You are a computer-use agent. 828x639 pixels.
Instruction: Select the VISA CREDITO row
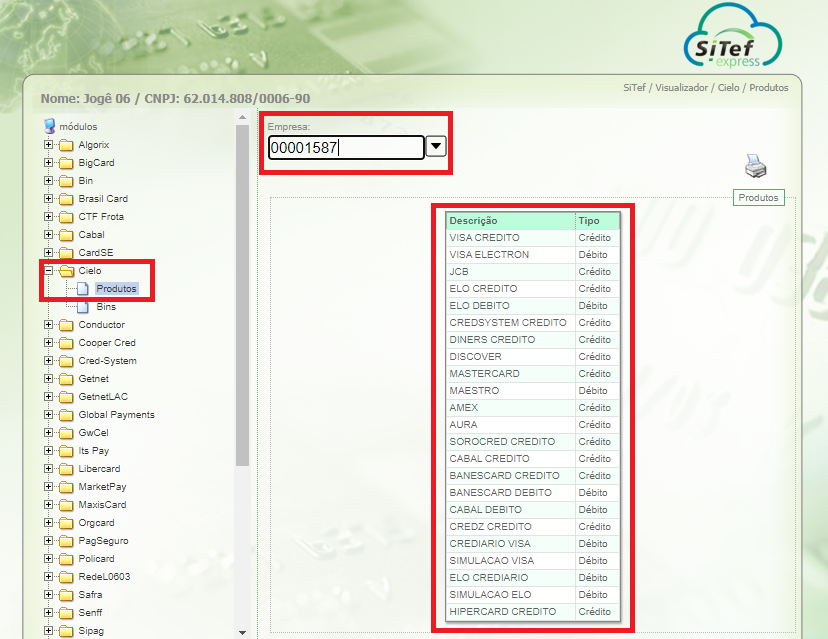click(533, 238)
